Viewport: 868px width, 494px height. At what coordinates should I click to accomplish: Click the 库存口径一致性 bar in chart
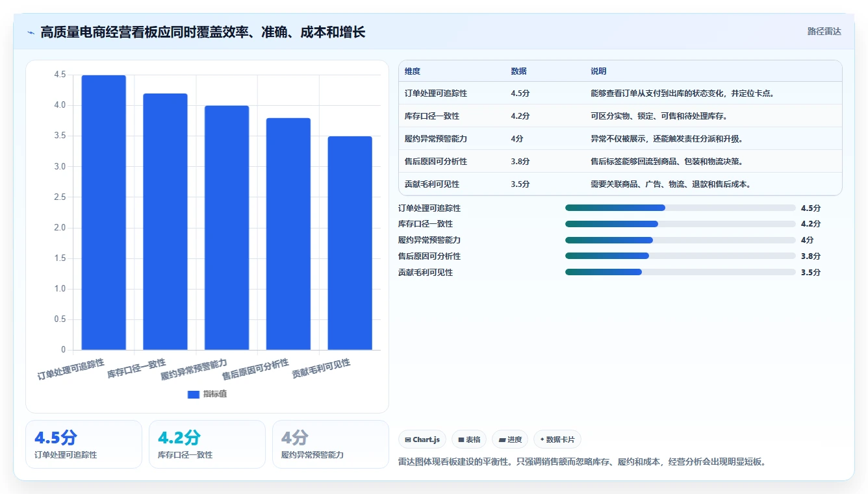pos(165,222)
